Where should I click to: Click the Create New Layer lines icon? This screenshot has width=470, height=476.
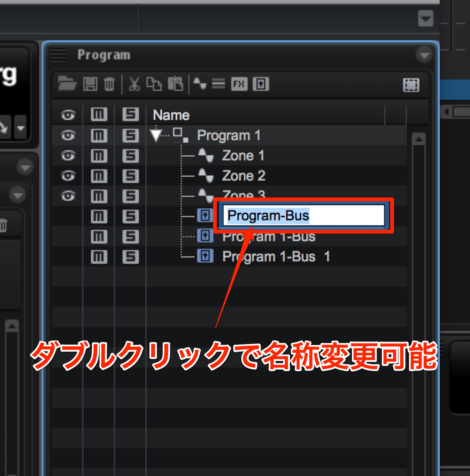219,84
